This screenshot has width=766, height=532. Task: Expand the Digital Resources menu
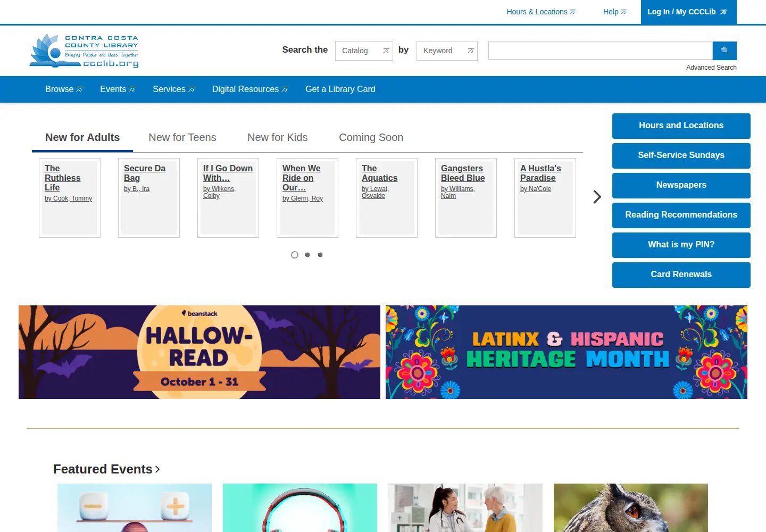click(x=250, y=89)
